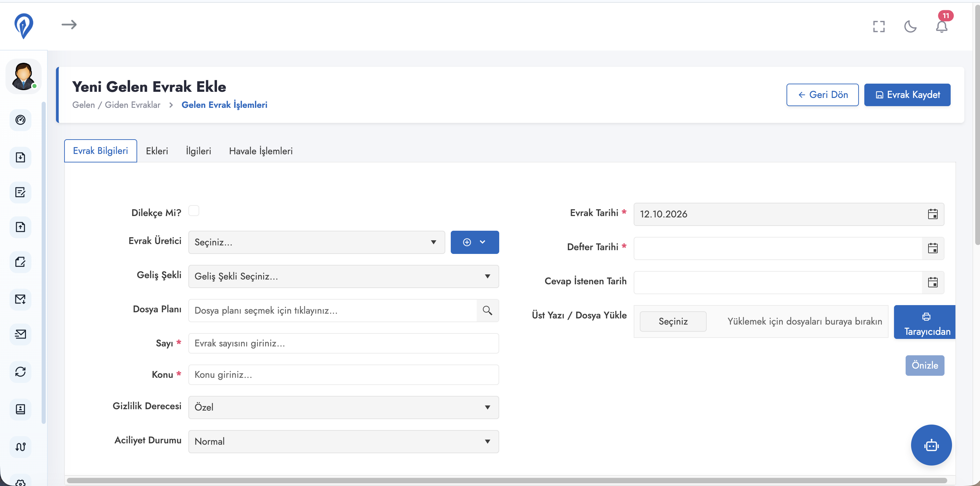Open the notifications bell
The height and width of the screenshot is (486, 980).
point(941,26)
